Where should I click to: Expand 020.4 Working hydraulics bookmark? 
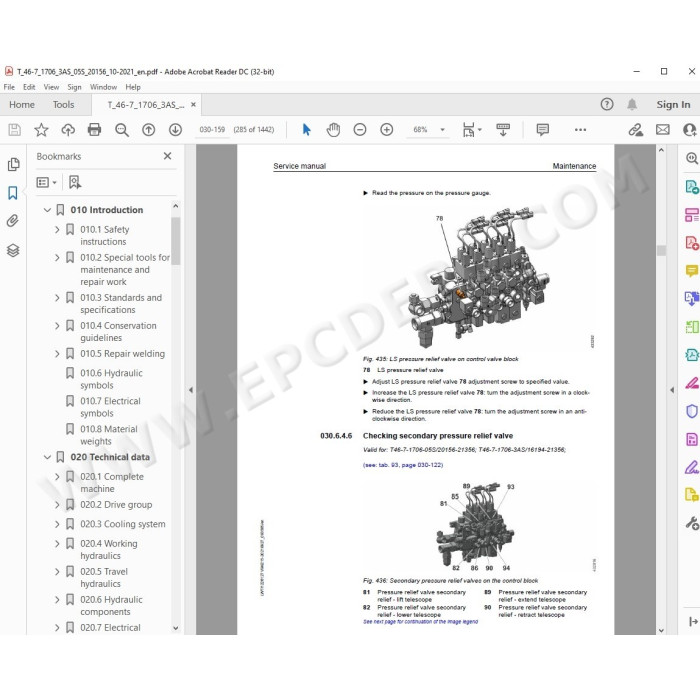(x=57, y=543)
